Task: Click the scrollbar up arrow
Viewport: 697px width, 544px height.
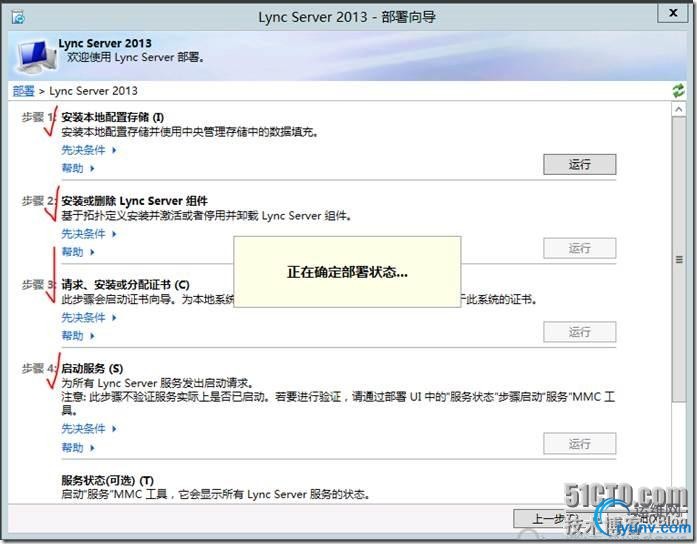Action: [x=679, y=109]
